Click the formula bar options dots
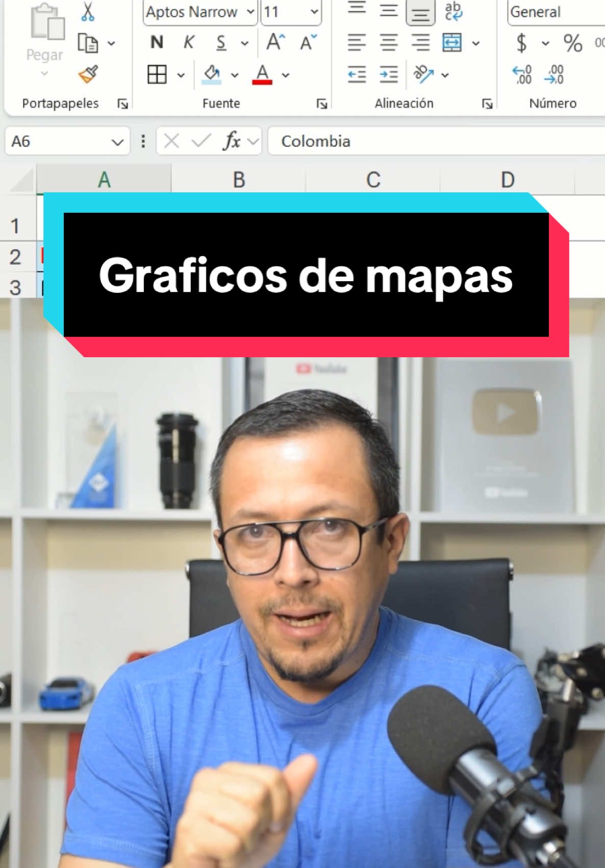The height and width of the screenshot is (868, 605). (x=143, y=141)
